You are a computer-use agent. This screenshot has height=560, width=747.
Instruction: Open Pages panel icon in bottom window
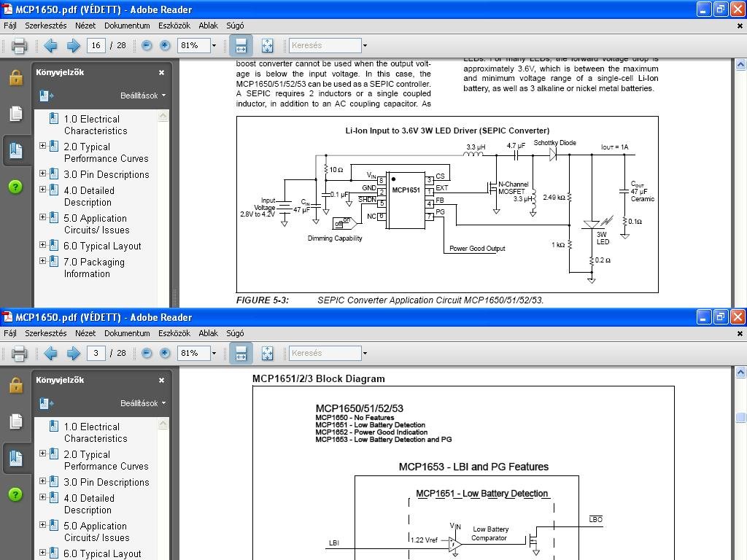point(16,421)
